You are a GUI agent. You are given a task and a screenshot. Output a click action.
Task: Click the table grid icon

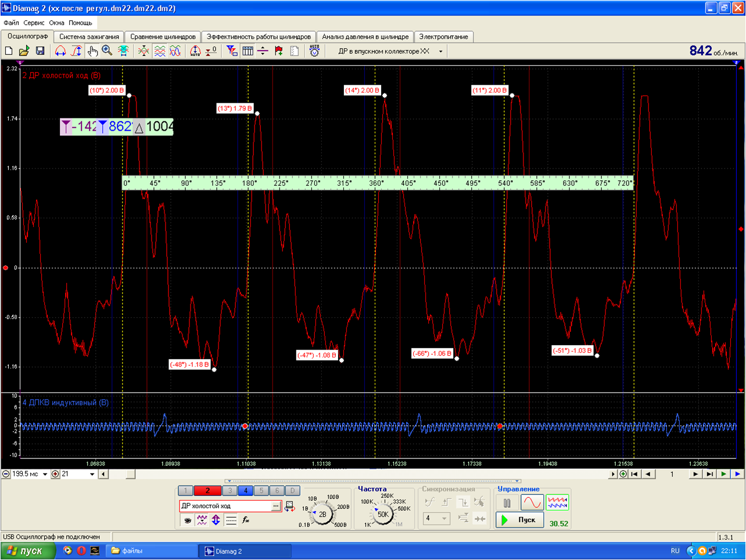coord(248,51)
